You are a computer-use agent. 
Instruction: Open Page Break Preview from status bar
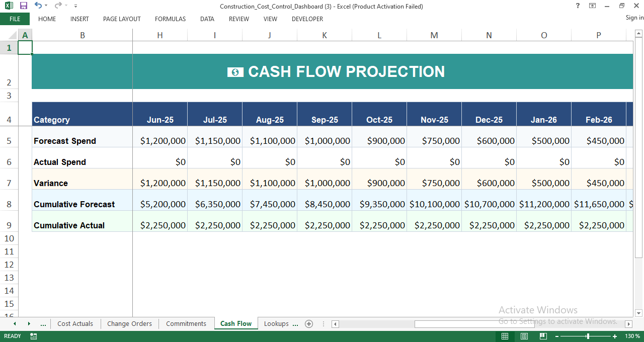click(x=543, y=336)
